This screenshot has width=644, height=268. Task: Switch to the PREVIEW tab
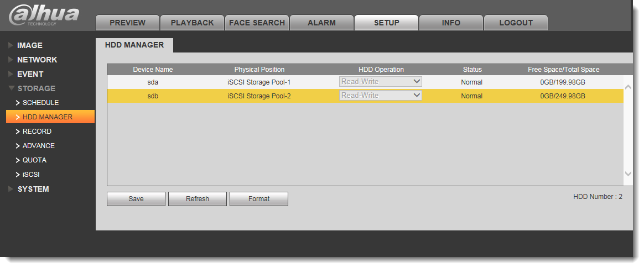(127, 23)
